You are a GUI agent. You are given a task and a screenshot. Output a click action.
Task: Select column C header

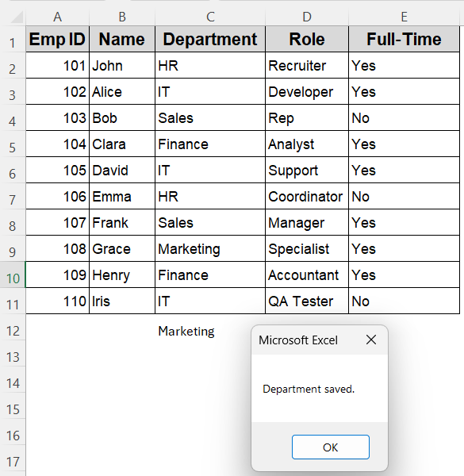click(x=210, y=17)
